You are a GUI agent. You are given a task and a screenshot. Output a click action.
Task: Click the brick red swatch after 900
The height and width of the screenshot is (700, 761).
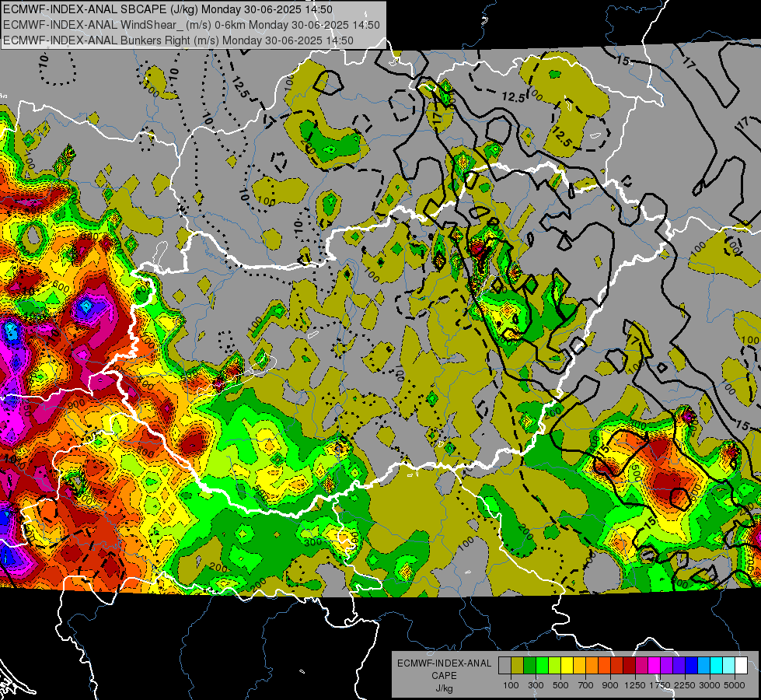click(617, 666)
